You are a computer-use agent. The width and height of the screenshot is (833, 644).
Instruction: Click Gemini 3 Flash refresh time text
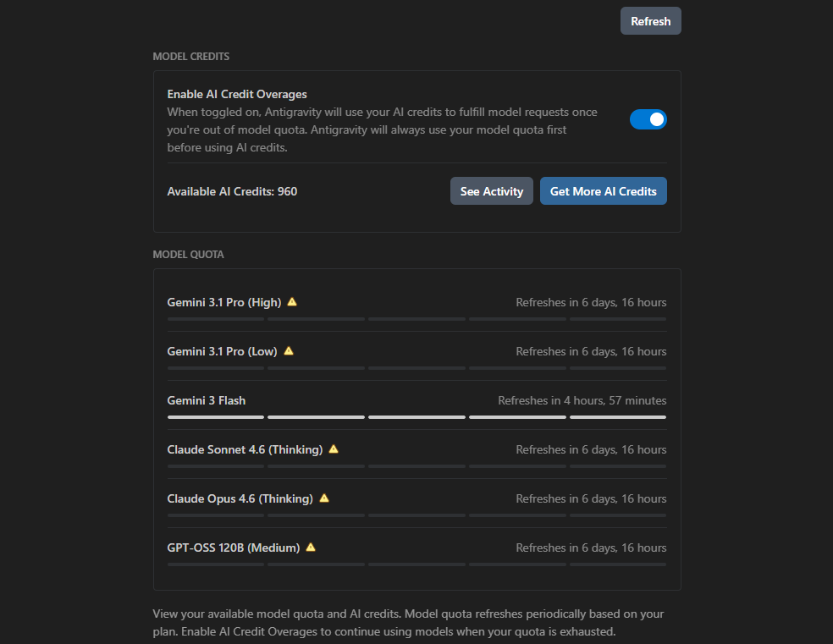(x=582, y=400)
